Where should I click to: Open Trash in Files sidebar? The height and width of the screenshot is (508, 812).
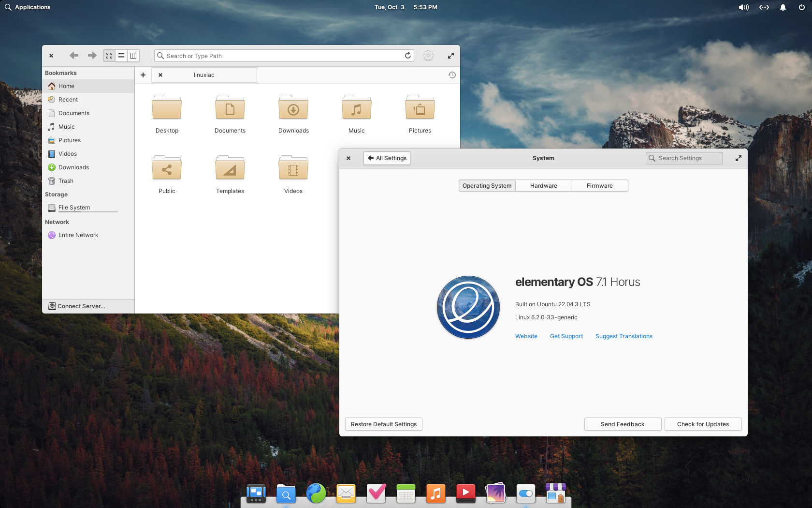[x=88, y=181]
